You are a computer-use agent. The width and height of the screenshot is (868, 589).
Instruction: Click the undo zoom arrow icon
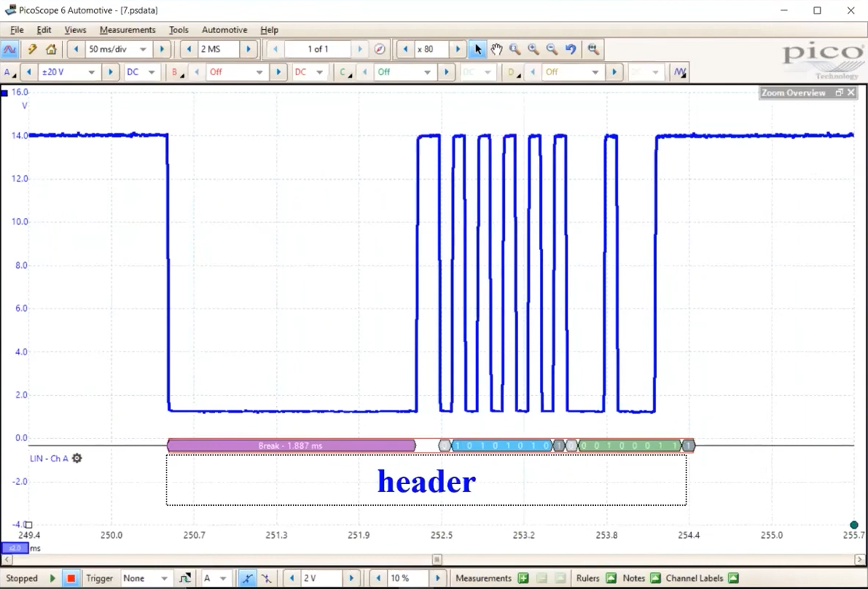[x=571, y=49]
